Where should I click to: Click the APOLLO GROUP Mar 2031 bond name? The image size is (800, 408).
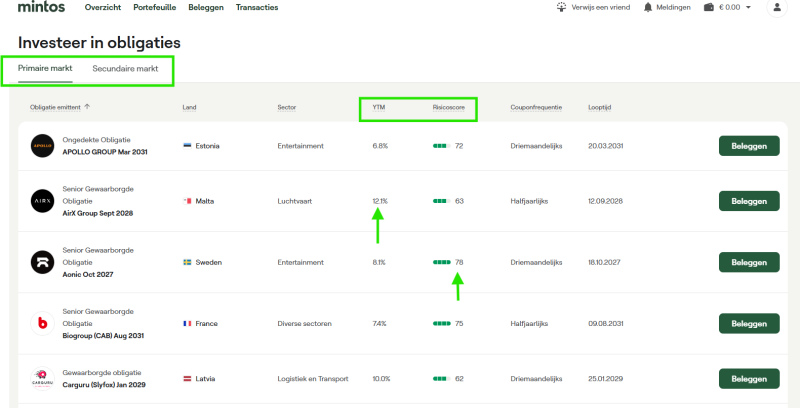[105, 152]
